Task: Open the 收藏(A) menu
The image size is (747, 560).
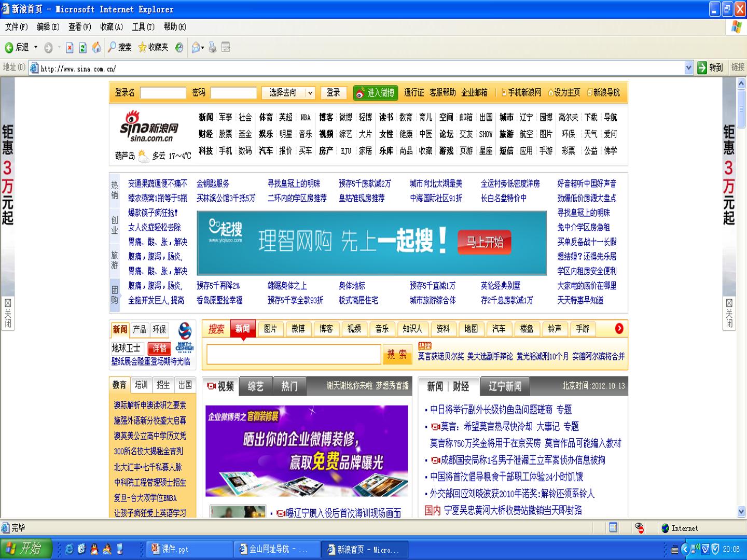Action: point(112,27)
